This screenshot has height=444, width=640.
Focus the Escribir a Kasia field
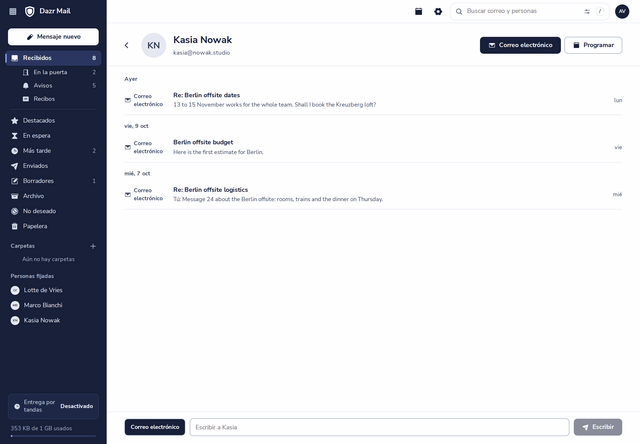coord(379,427)
